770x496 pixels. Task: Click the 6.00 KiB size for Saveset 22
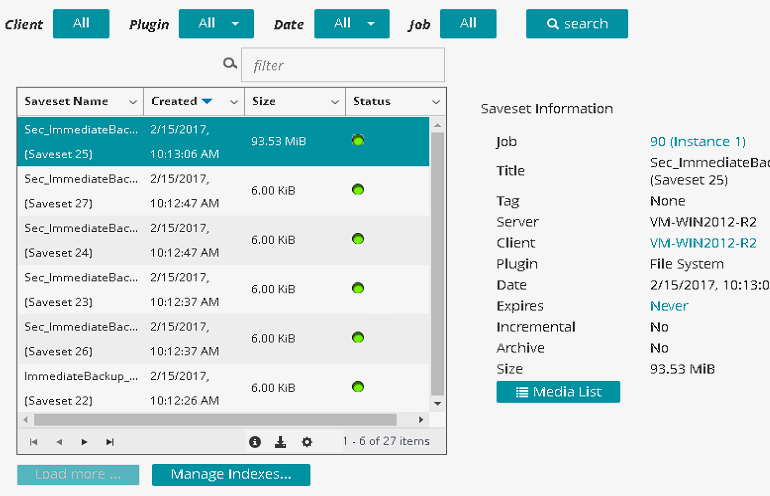273,388
